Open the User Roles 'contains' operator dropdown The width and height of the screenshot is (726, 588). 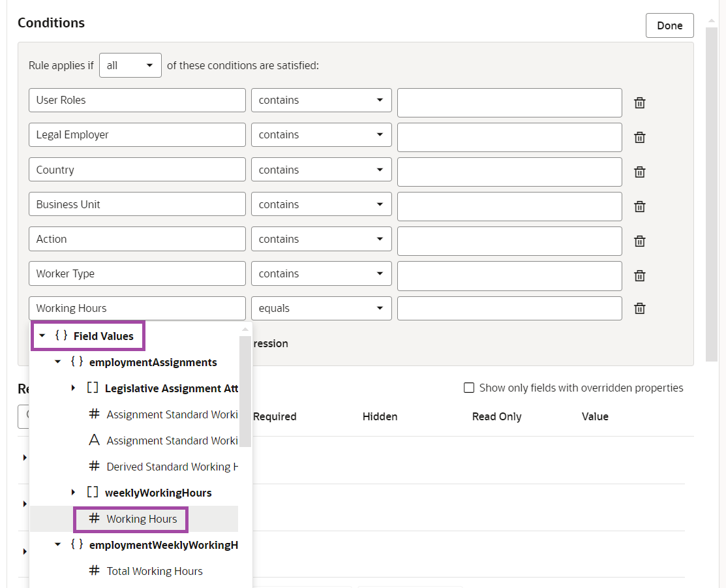(321, 101)
